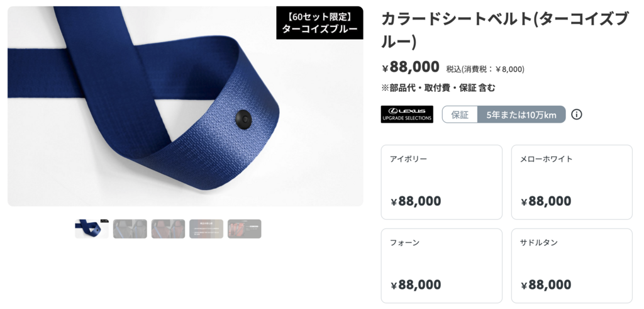Click the black 60セット限定 badge
The image size is (644, 309).
319,23
